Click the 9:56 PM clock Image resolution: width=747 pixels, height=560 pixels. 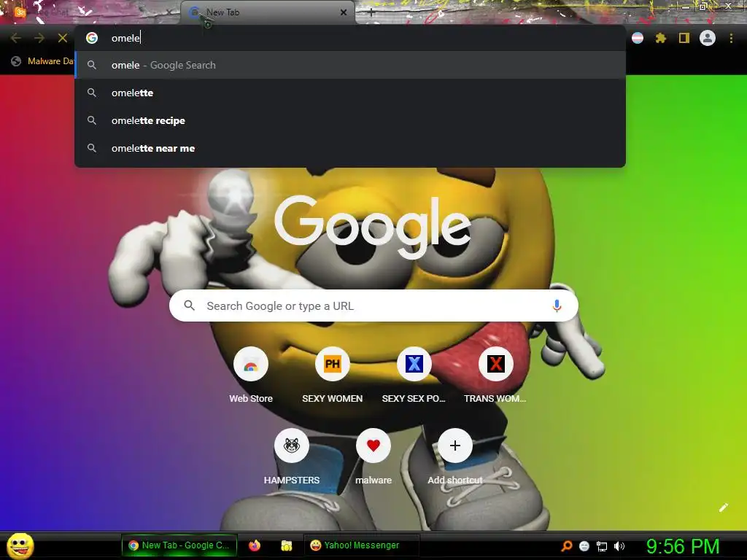coord(683,546)
